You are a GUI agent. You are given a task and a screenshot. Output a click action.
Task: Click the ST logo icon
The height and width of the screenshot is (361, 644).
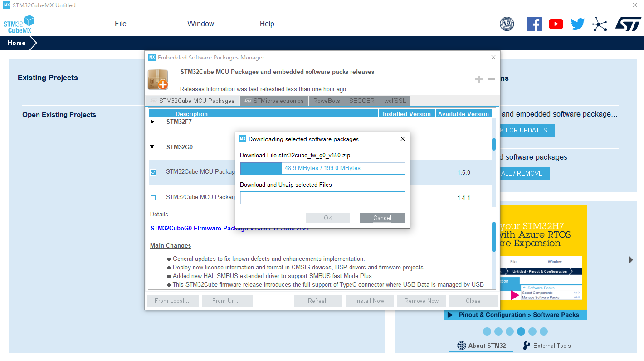[x=628, y=24]
